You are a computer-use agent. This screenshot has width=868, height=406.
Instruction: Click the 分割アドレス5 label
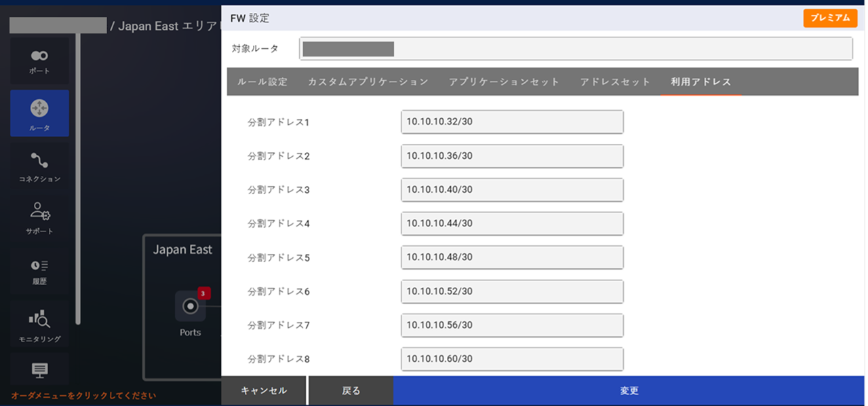(x=279, y=258)
